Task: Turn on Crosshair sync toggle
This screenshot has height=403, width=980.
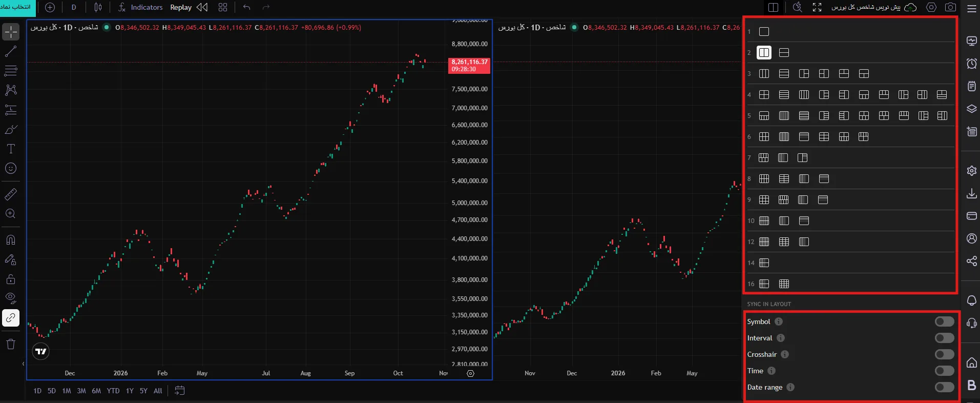Action: 944,354
